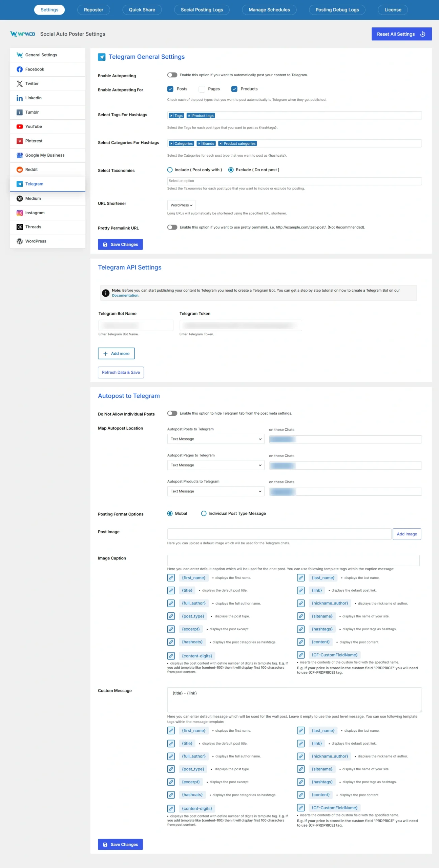Click the Telegram Bot Name field

[136, 325]
